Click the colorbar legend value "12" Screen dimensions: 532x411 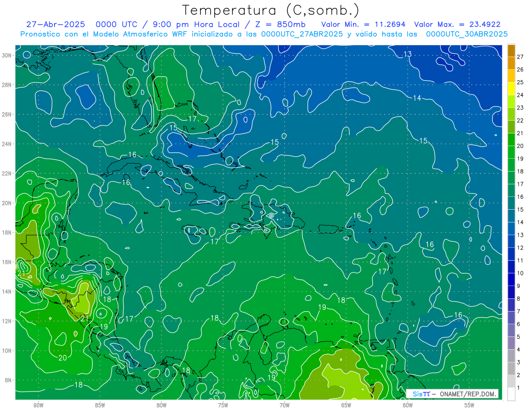pos(520,247)
